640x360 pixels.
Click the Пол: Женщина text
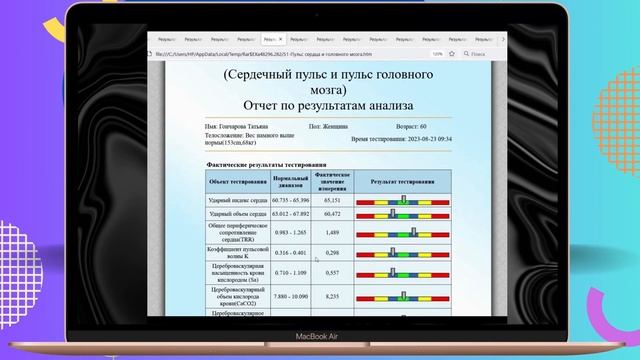point(328,127)
